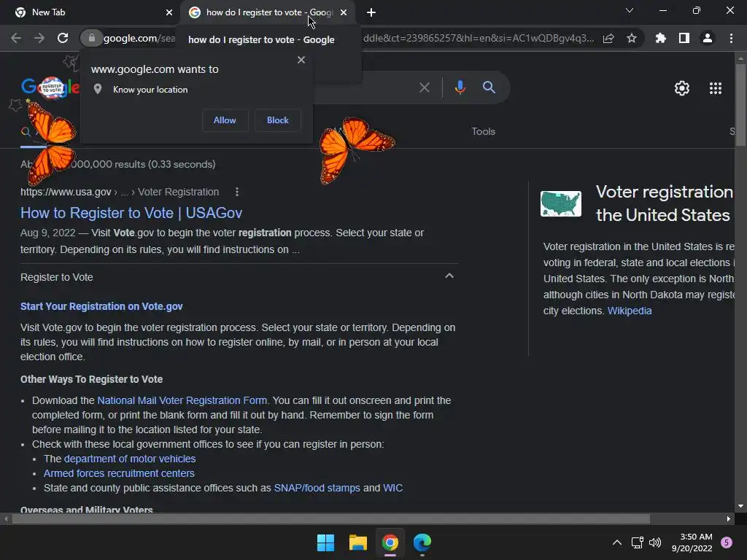Click the horizontal scrollbar thumb
Viewport: 747px width, 560px height.
click(x=330, y=518)
